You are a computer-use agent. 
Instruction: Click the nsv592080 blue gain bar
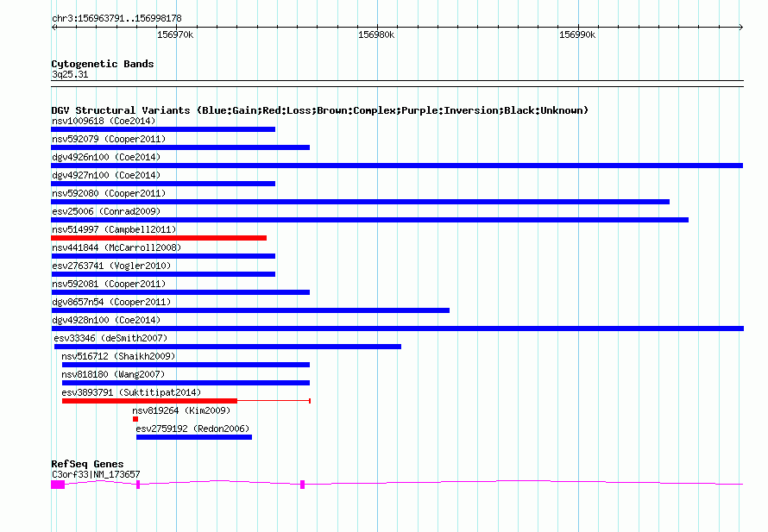[x=360, y=202]
